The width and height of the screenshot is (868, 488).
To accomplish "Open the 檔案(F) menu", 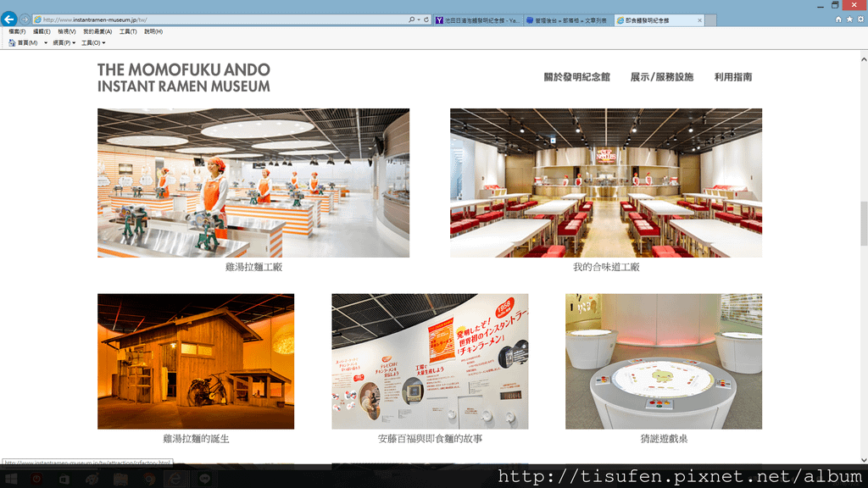I will (17, 31).
